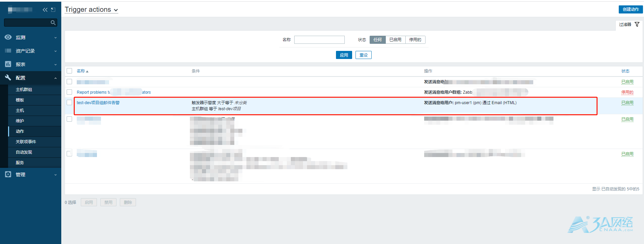Open 模板 in configuration menu
The height and width of the screenshot is (244, 644).
point(20,100)
